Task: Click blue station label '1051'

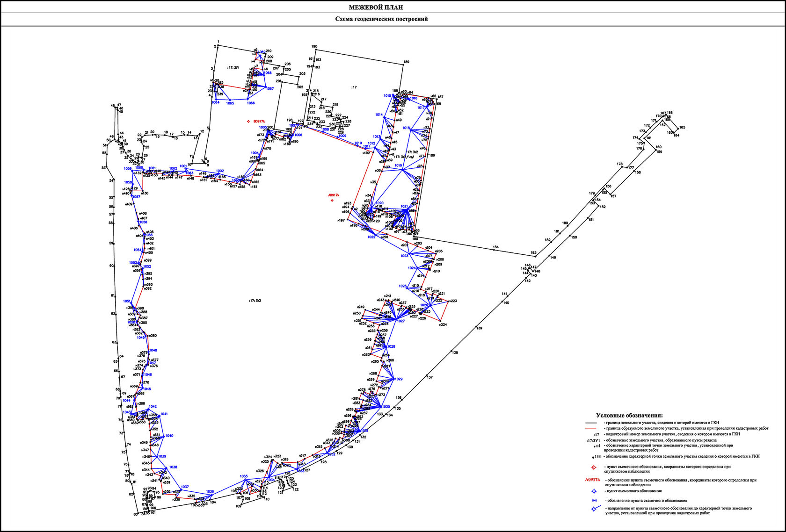Action: [x=127, y=302]
